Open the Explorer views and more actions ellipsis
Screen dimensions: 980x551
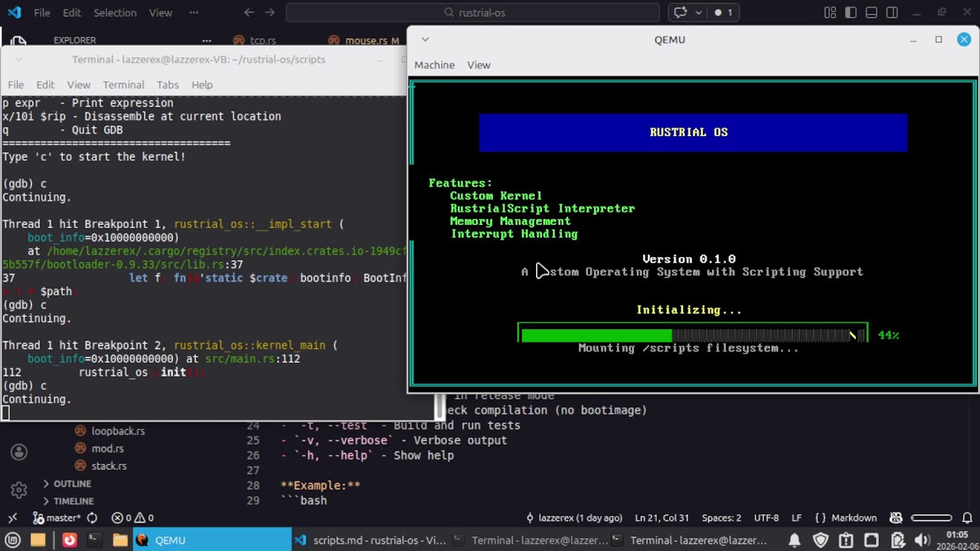point(207,41)
